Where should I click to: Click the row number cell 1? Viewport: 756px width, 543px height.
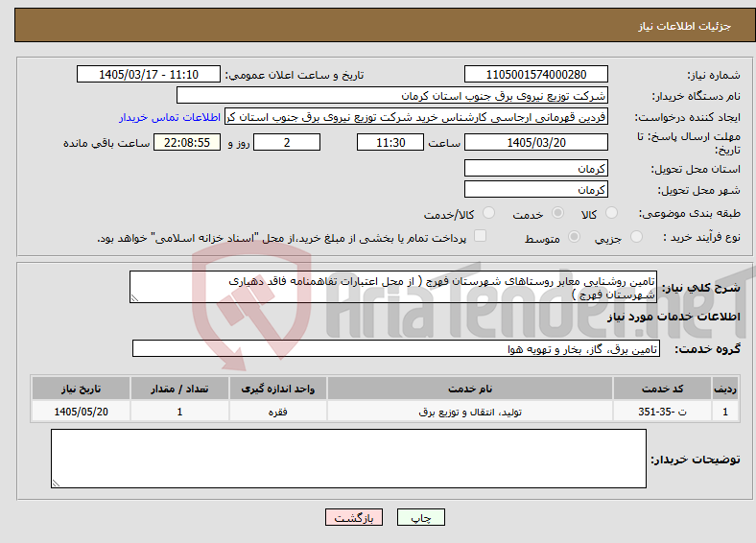click(x=725, y=412)
